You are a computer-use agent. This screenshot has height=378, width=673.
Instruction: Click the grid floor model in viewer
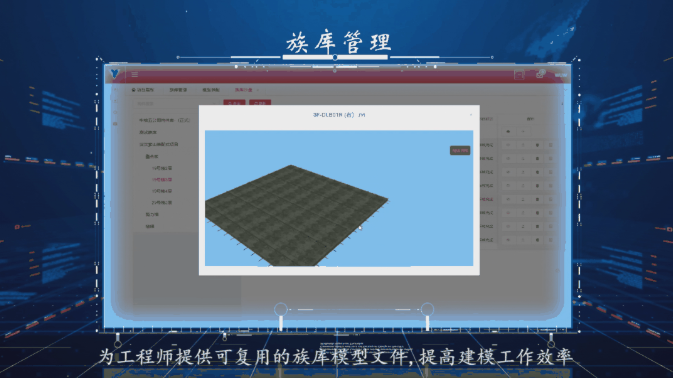point(296,215)
